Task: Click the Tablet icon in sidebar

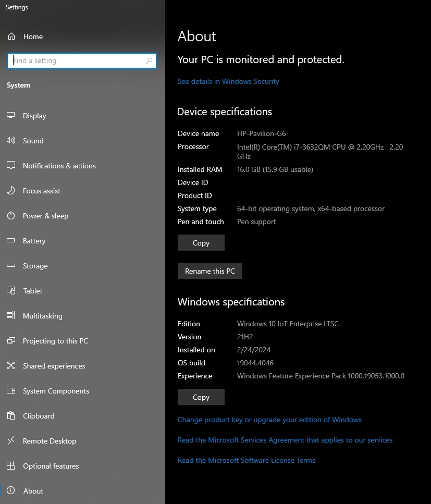Action: (x=11, y=290)
